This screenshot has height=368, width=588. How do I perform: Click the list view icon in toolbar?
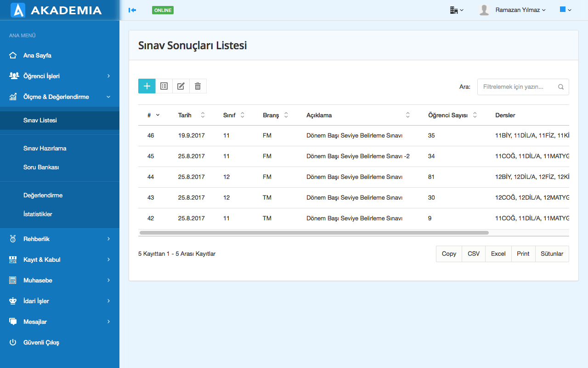(164, 86)
